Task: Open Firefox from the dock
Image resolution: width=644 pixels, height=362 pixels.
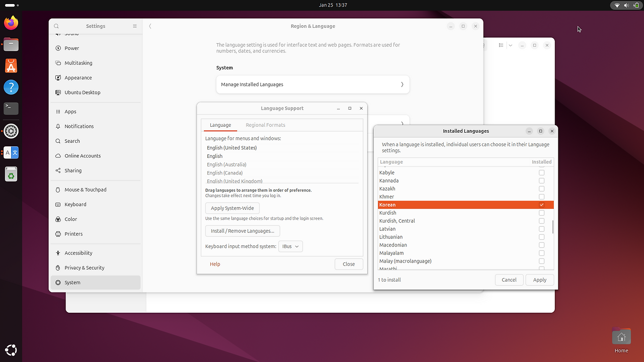Action: click(11, 23)
